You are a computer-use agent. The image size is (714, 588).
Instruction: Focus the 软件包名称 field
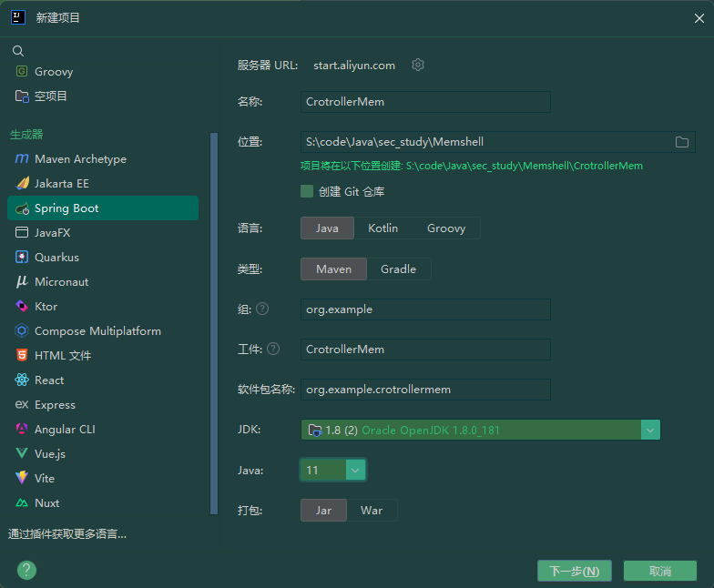tap(425, 390)
